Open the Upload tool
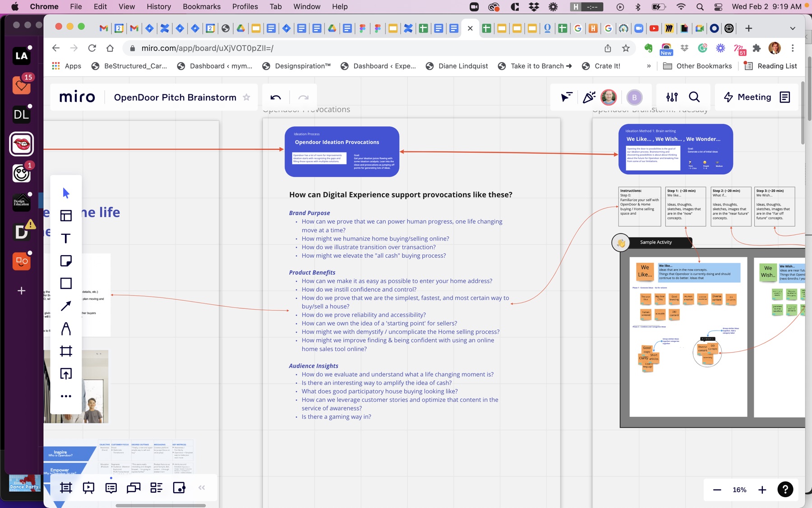Screen dimensions: 812x508 (66, 374)
